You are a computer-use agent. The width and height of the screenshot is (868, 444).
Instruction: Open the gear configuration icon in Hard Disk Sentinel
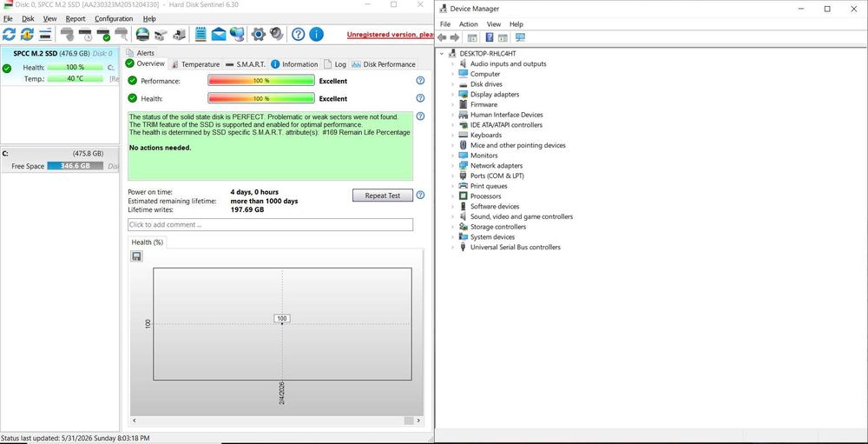[x=258, y=35]
